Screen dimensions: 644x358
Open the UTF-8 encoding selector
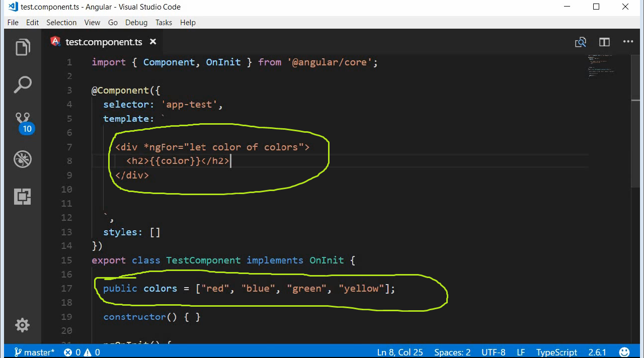point(493,352)
